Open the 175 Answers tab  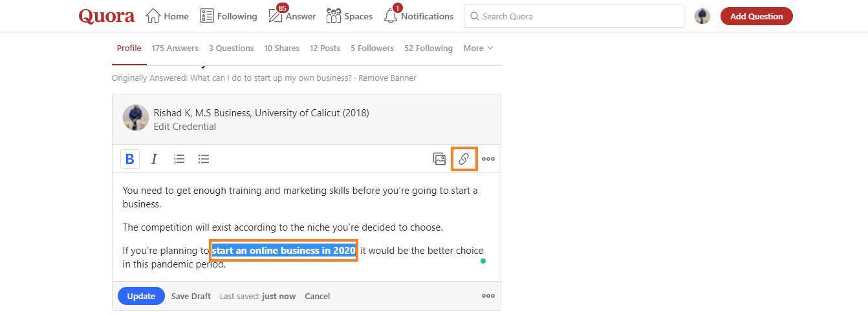175,48
